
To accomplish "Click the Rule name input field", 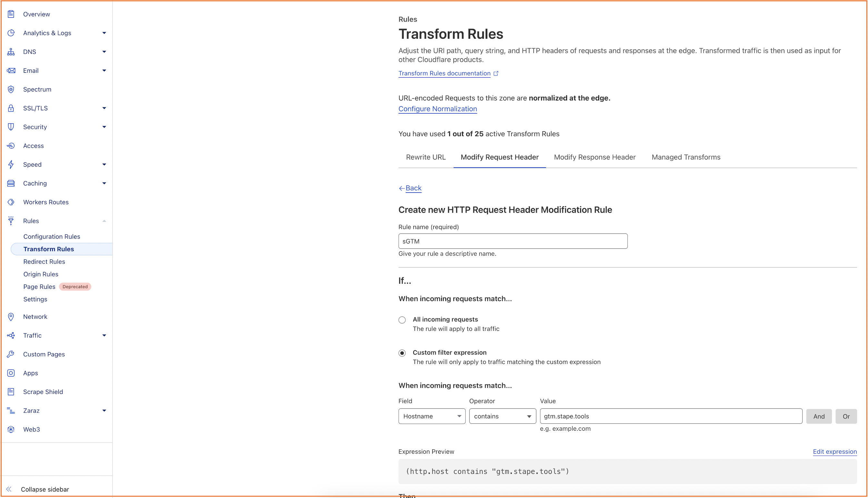I will 513,241.
